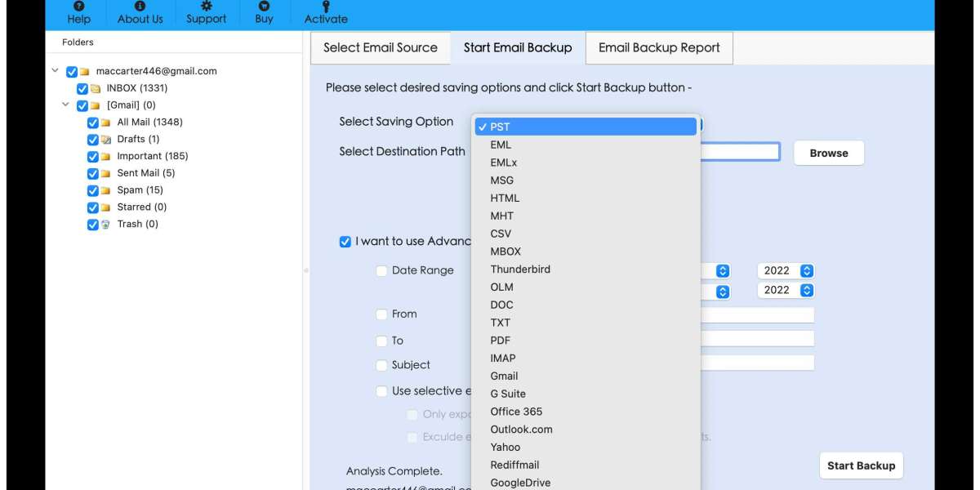Collapse the maccarter446@gmail.com account tree
Screen dimensions: 980x490
[56, 71]
